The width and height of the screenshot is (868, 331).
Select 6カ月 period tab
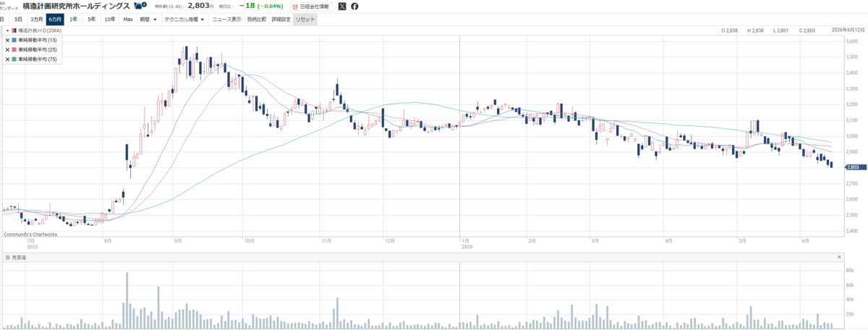pyautogui.click(x=55, y=20)
